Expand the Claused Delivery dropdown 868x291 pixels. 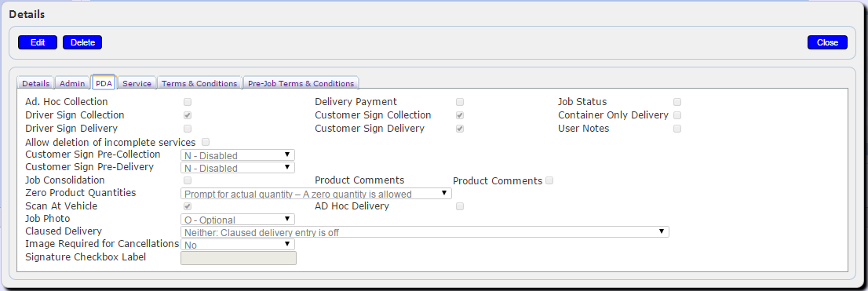pyautogui.click(x=425, y=232)
